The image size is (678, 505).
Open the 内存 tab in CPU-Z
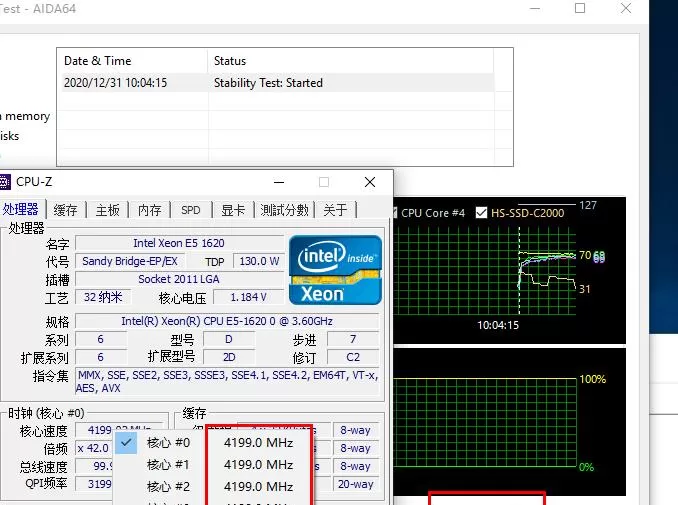[149, 210]
